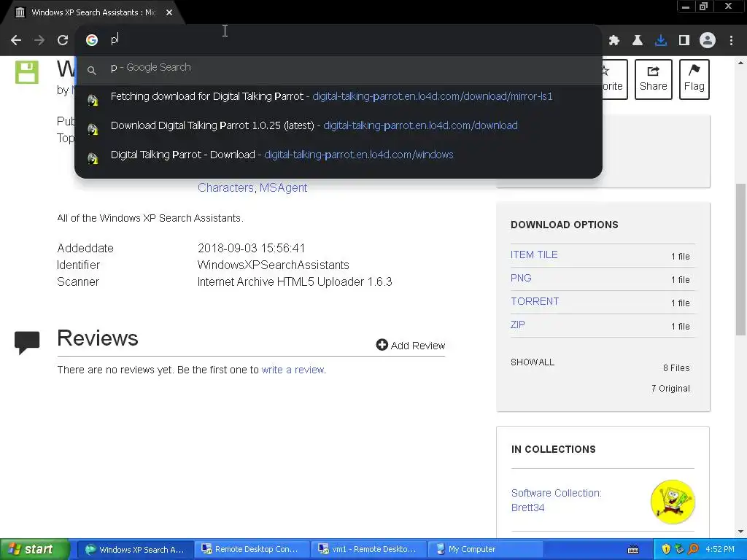Image resolution: width=747 pixels, height=560 pixels.
Task: Click the scrollbar down arrow
Action: (x=741, y=532)
